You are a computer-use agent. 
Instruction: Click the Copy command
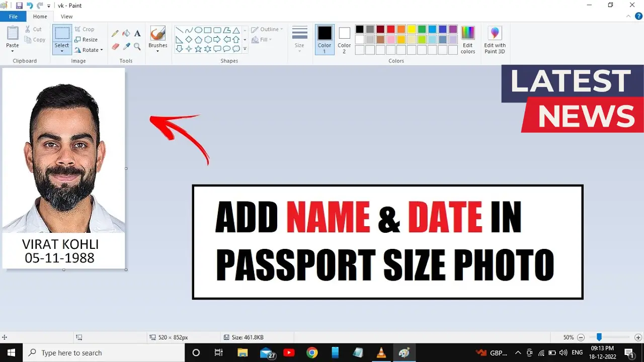35,40
